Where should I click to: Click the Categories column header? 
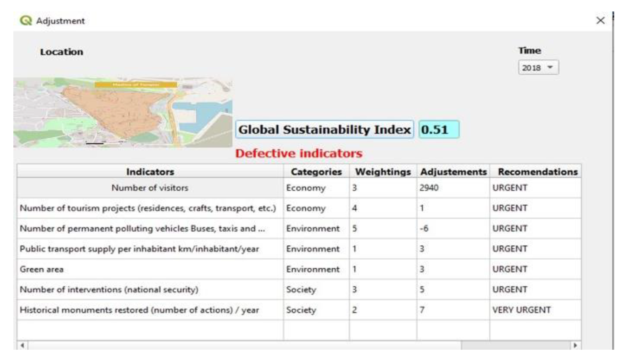click(x=316, y=172)
